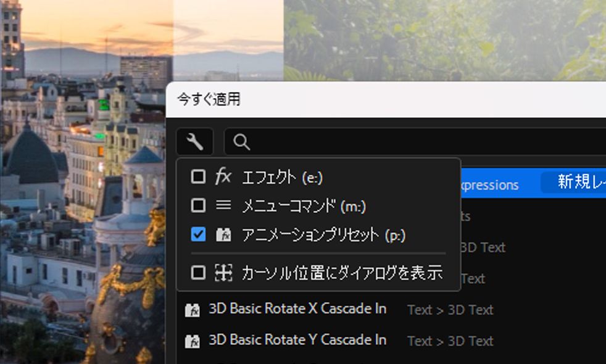Enable the エフェクト (e:) checkbox
606x364 pixels.
(x=198, y=177)
